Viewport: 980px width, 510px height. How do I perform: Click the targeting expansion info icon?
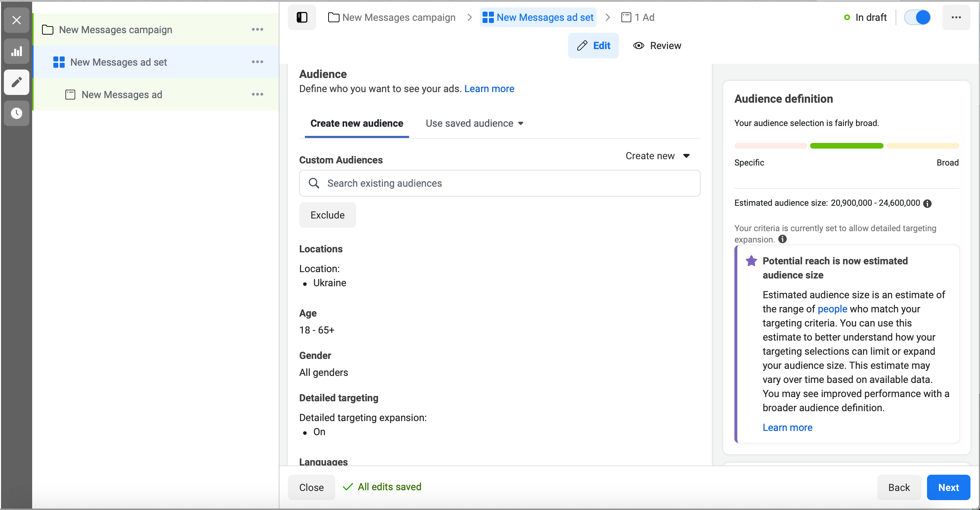coord(783,239)
